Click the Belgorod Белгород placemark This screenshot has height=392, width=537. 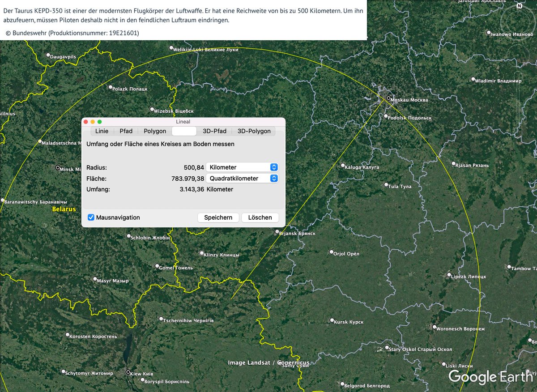point(341,384)
